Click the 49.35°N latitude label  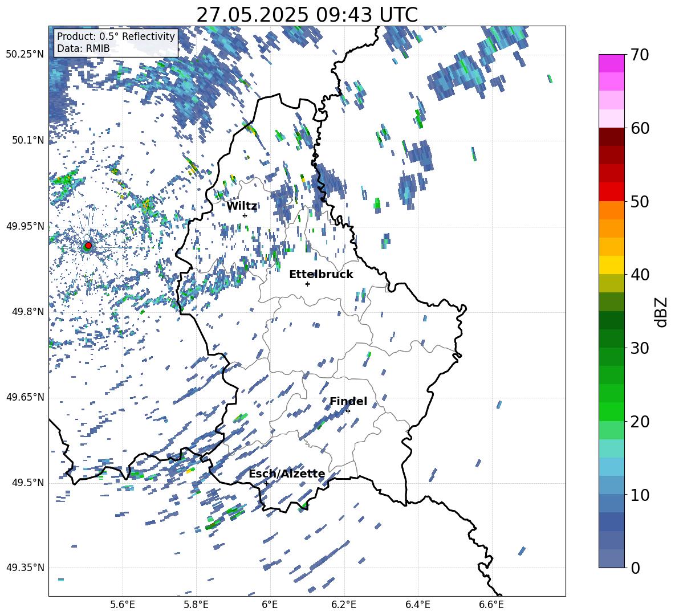click(x=25, y=568)
